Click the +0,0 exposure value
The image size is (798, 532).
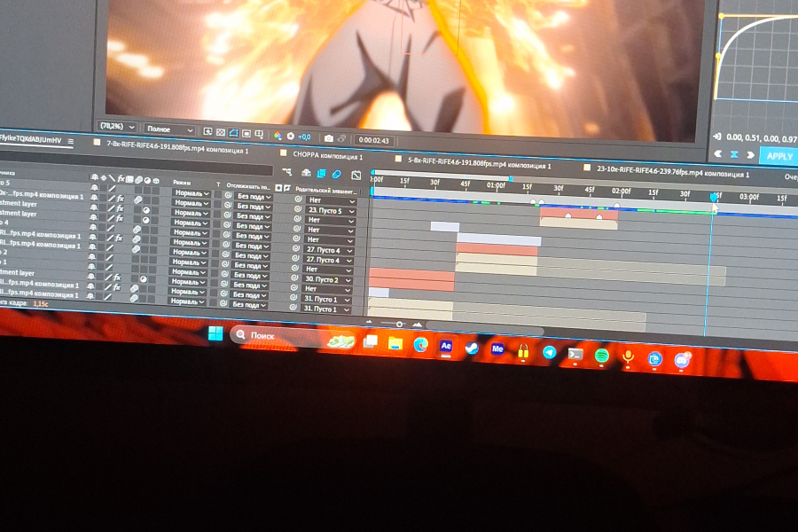[x=304, y=137]
